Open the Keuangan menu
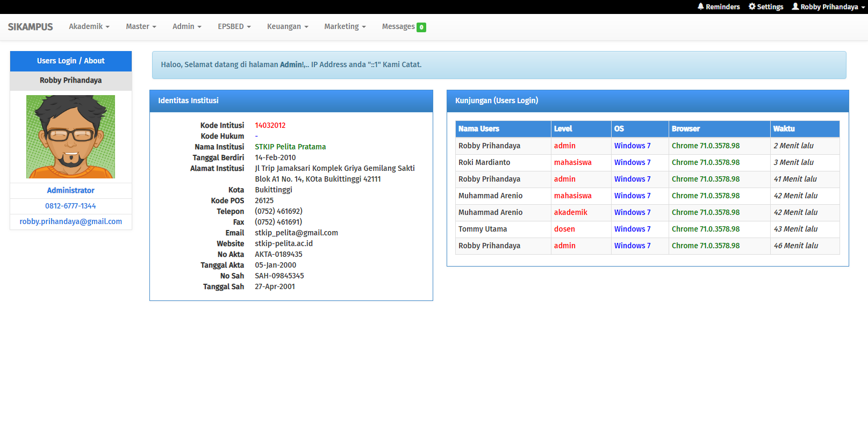Screen dimensions: 868x424 288,26
